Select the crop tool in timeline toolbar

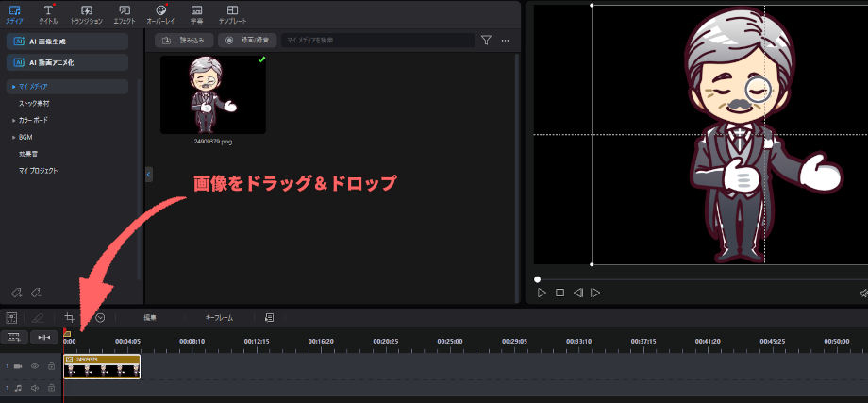(69, 318)
